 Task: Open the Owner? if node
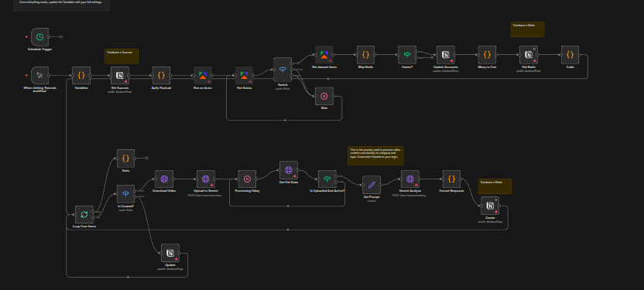407,55
